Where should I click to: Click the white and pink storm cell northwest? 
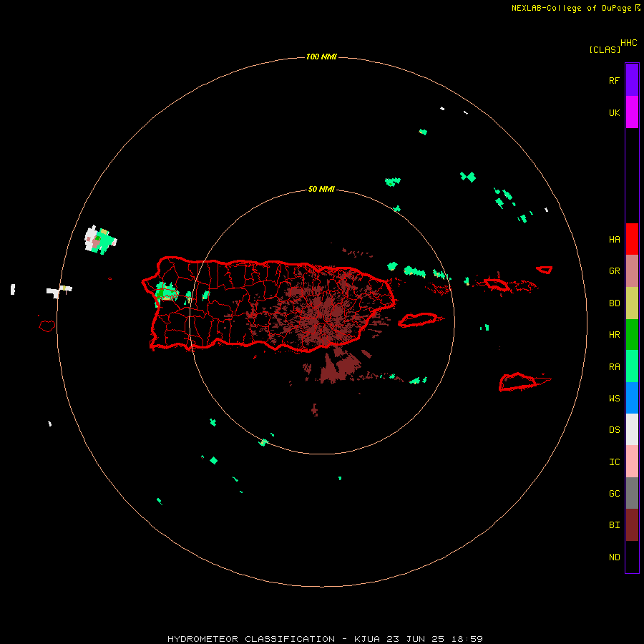point(100,240)
